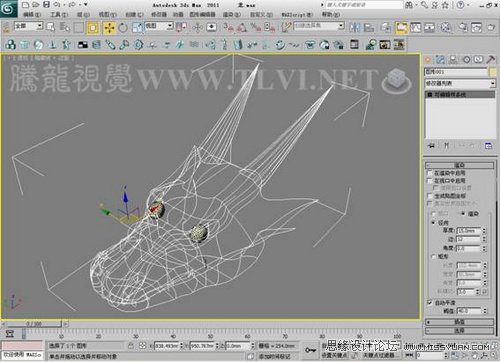The height and width of the screenshot is (362, 500).
Task: Enable the Enable In Viewport checkbox
Action: [430, 181]
